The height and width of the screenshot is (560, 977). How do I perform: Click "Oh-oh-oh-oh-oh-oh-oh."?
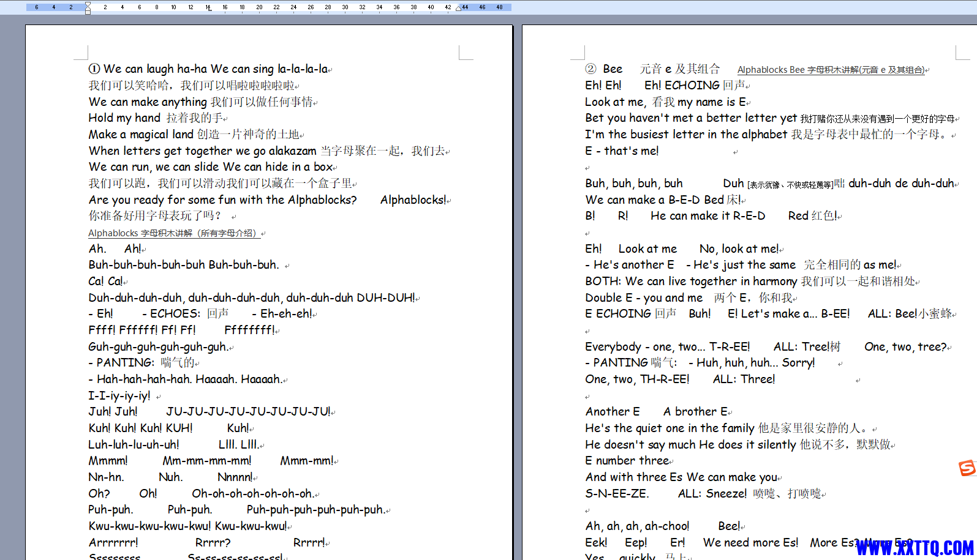tap(253, 493)
